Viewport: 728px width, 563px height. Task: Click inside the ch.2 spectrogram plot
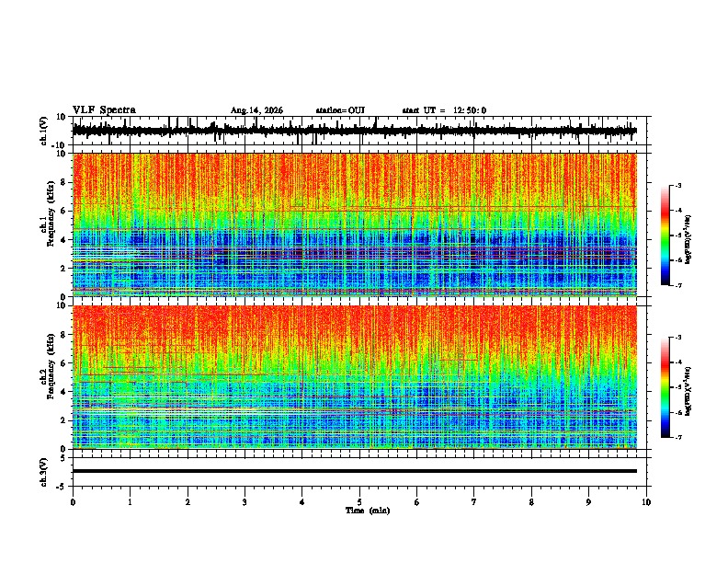click(x=355, y=377)
